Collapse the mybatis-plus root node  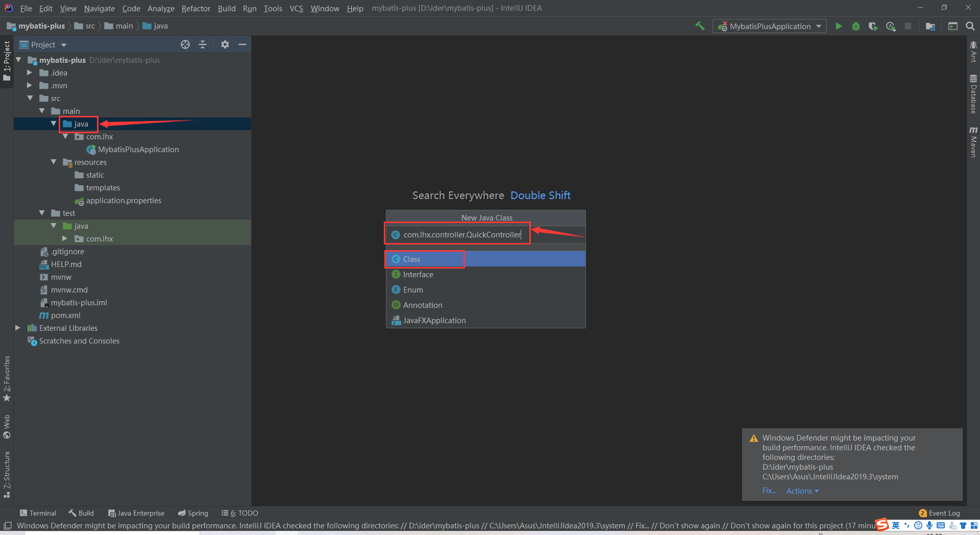(x=19, y=60)
